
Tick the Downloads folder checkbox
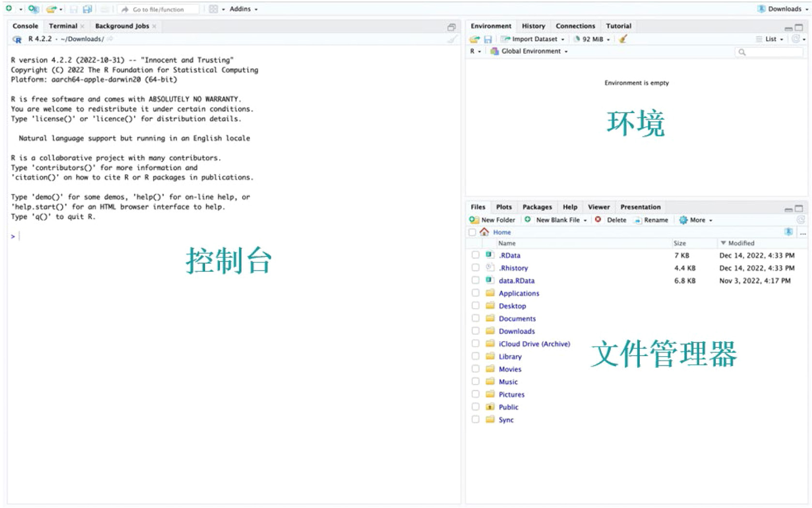click(x=476, y=331)
